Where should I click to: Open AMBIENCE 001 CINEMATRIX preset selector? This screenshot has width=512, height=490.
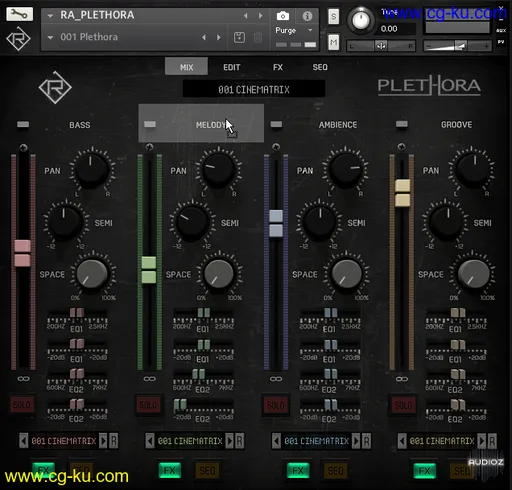coord(316,441)
